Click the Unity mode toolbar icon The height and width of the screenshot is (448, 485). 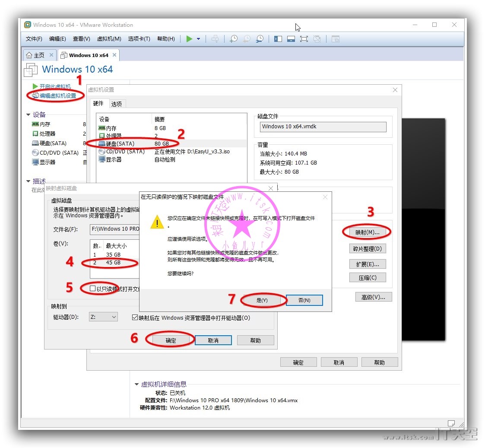(317, 39)
